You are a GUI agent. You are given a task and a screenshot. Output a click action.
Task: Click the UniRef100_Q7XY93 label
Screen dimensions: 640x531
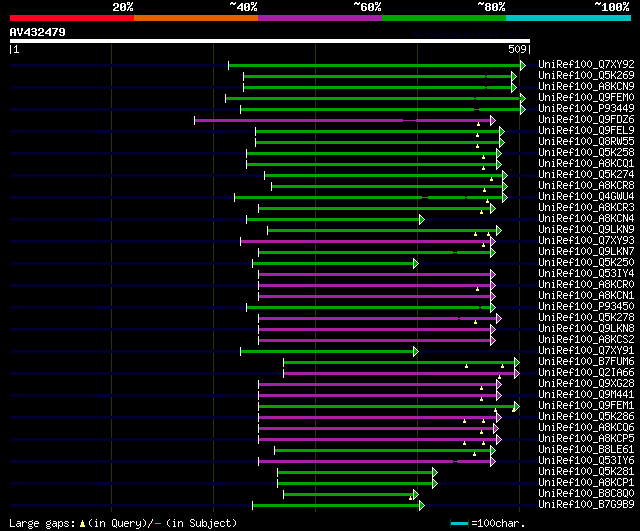click(586, 241)
